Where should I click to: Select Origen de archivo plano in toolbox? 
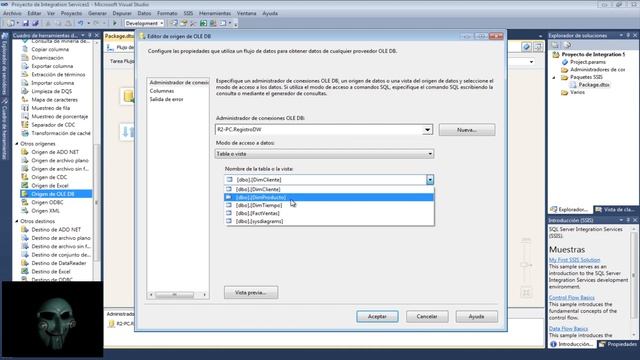(60, 160)
